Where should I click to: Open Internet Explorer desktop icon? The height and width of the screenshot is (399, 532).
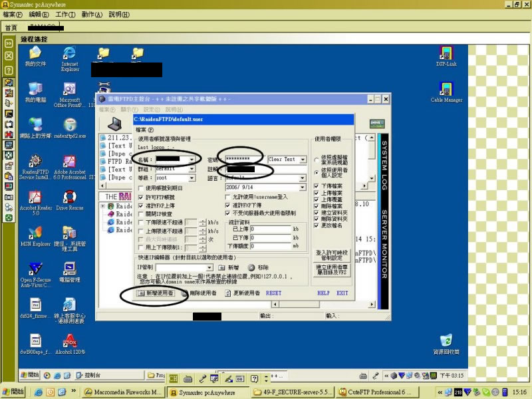coord(69,54)
